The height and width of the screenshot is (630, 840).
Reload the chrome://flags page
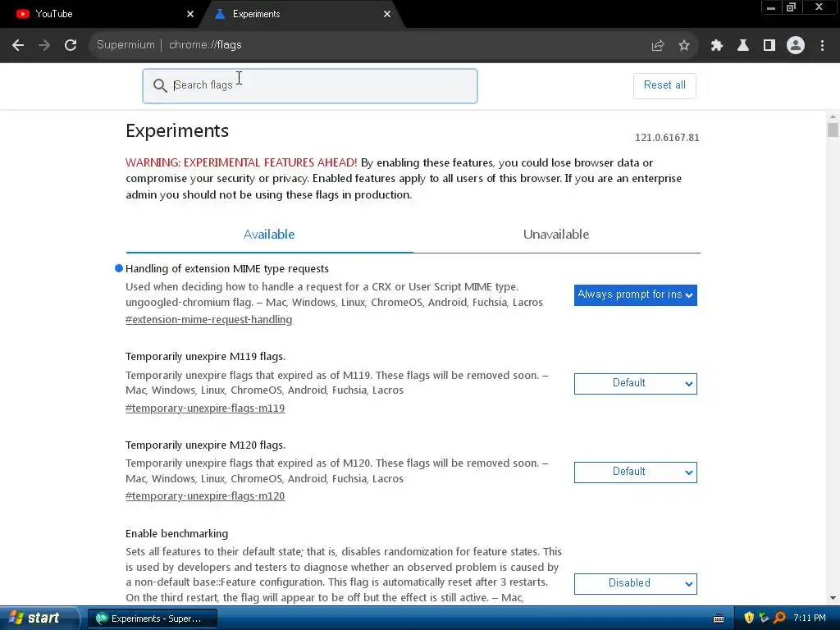pyautogui.click(x=71, y=45)
